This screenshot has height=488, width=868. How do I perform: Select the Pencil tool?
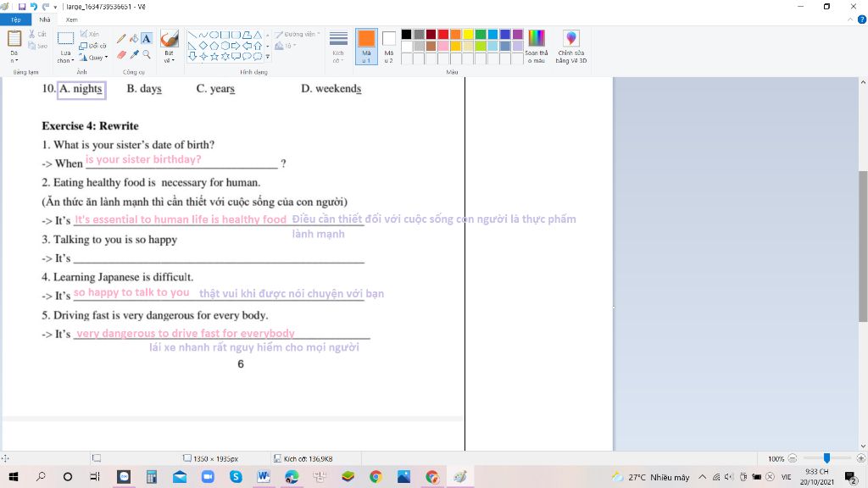coord(121,39)
